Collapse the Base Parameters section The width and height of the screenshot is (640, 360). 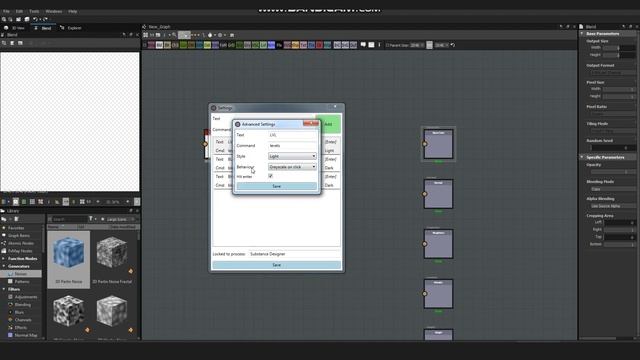pos(582,33)
